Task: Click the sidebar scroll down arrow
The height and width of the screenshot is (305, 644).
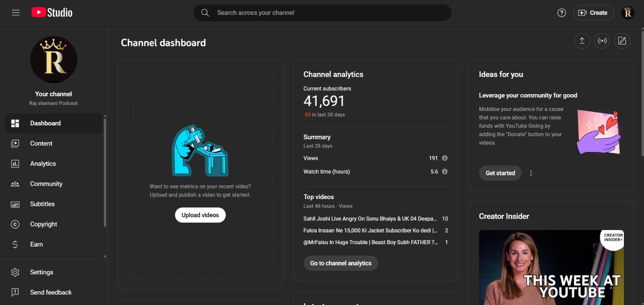Action: [105, 256]
